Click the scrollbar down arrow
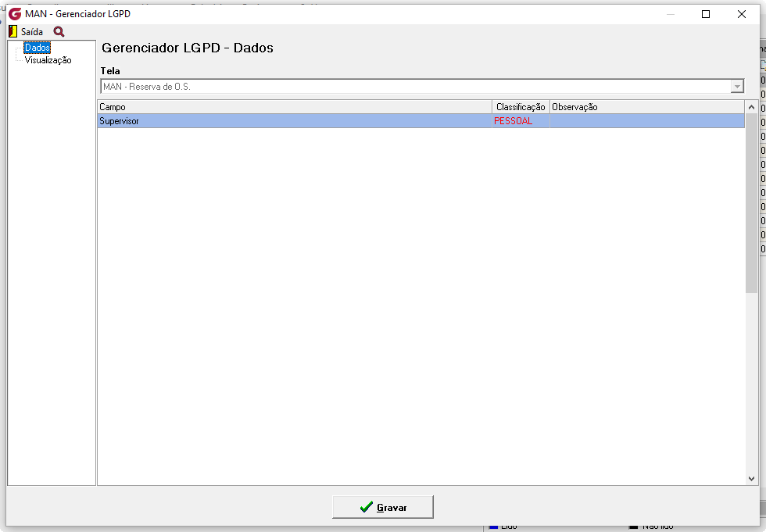The height and width of the screenshot is (532, 766). click(x=751, y=479)
